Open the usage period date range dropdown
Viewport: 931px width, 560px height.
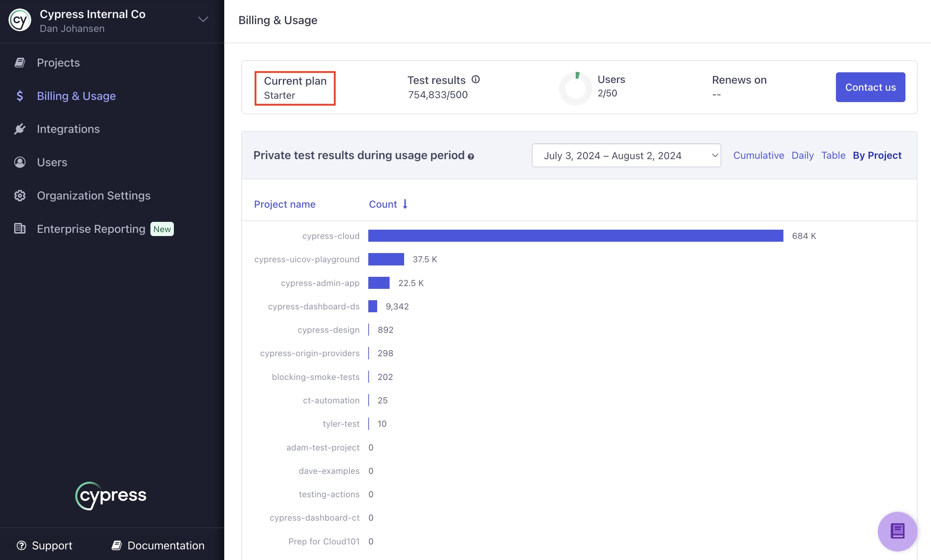click(626, 155)
